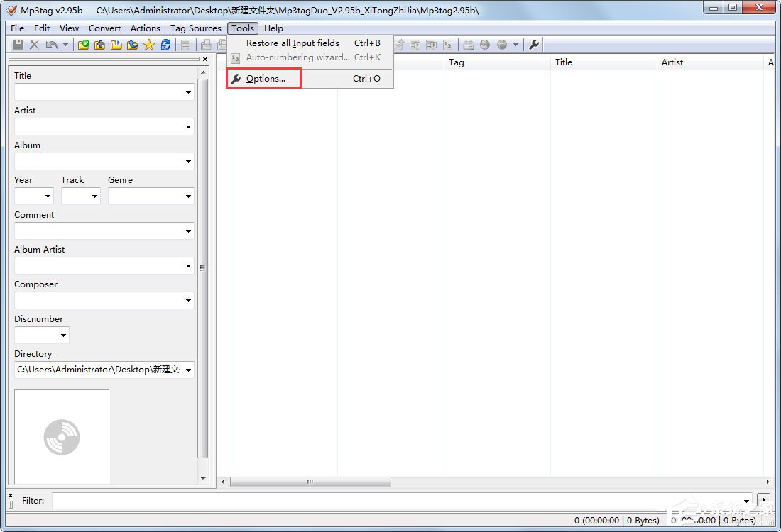Click the Select all files list icon
781x532 pixels.
click(185, 45)
